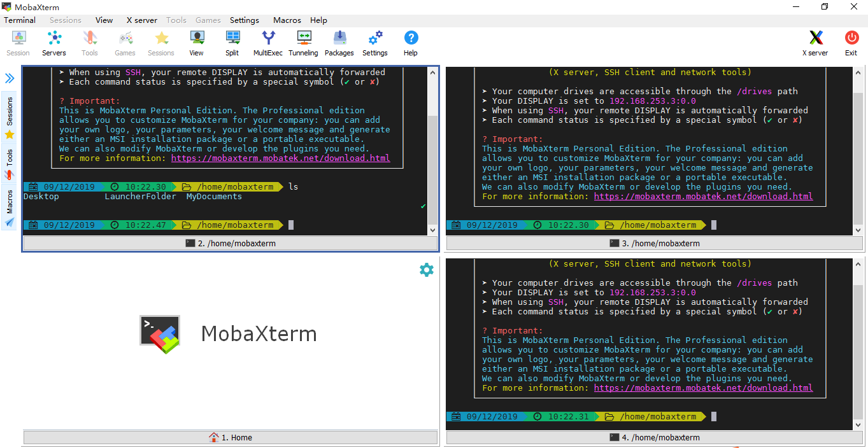Open the Settings toolbar icon

pos(375,43)
